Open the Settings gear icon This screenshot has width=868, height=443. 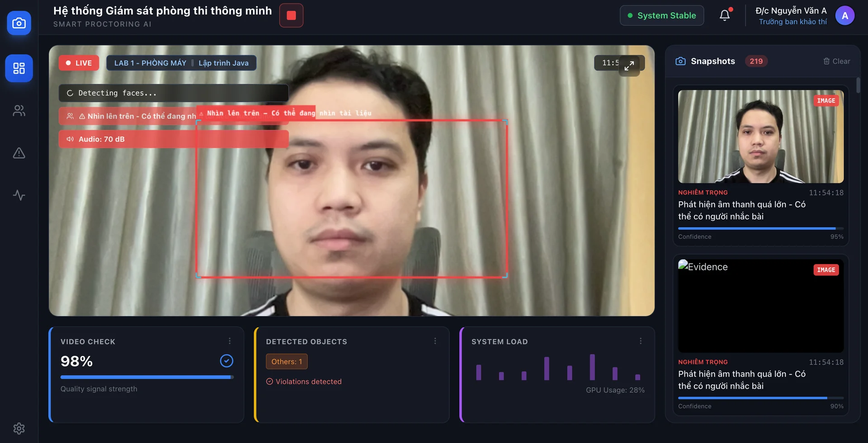[x=19, y=428]
